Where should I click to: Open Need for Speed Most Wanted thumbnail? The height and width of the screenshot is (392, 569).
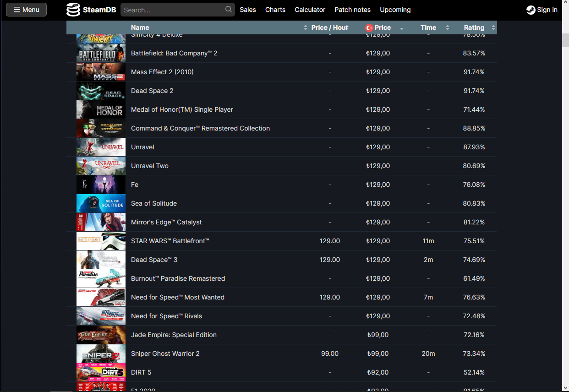pos(101,297)
